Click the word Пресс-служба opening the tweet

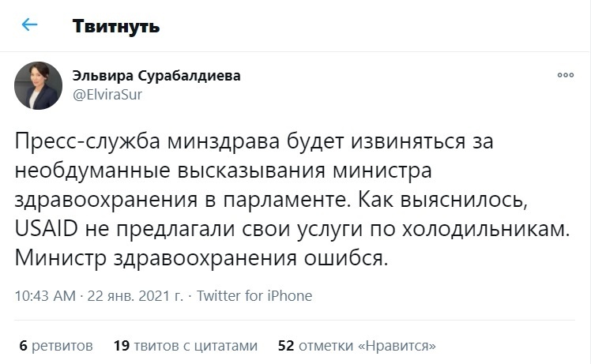[87, 141]
